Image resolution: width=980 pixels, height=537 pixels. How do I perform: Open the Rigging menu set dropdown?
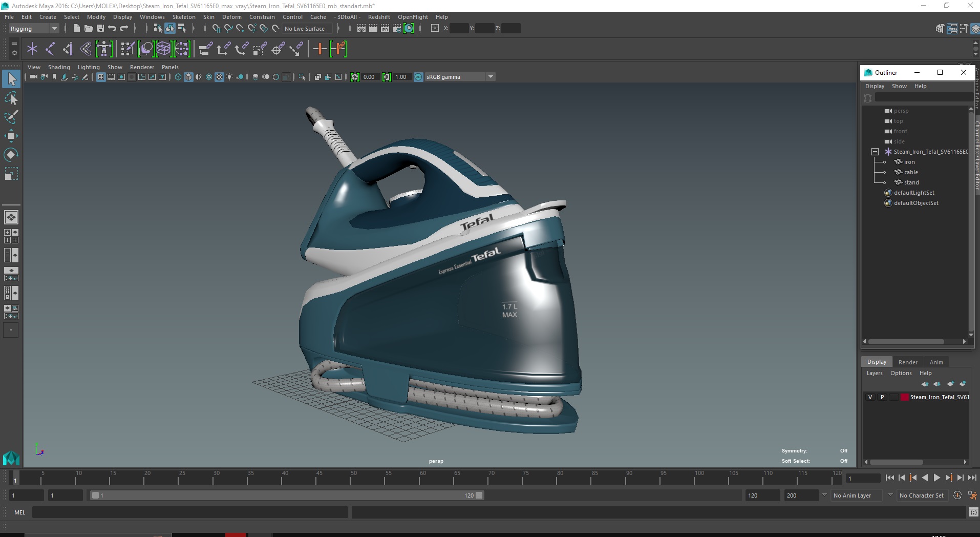pyautogui.click(x=34, y=29)
